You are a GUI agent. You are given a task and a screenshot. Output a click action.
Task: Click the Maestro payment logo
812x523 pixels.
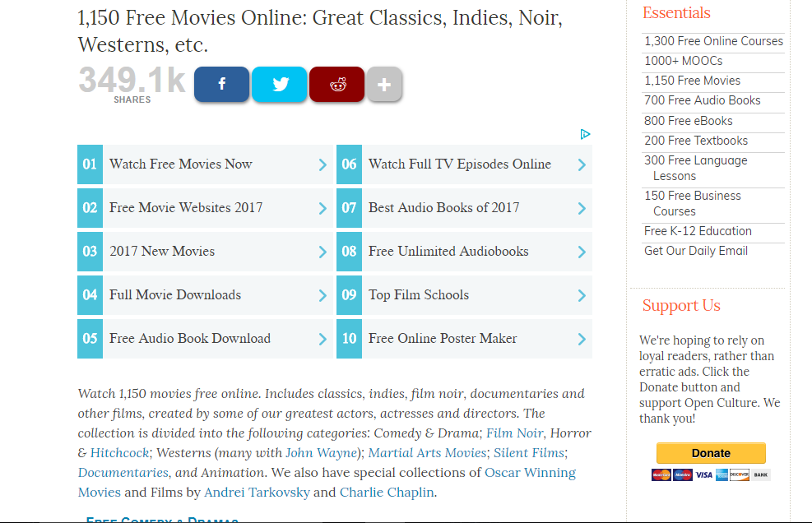pos(683,474)
